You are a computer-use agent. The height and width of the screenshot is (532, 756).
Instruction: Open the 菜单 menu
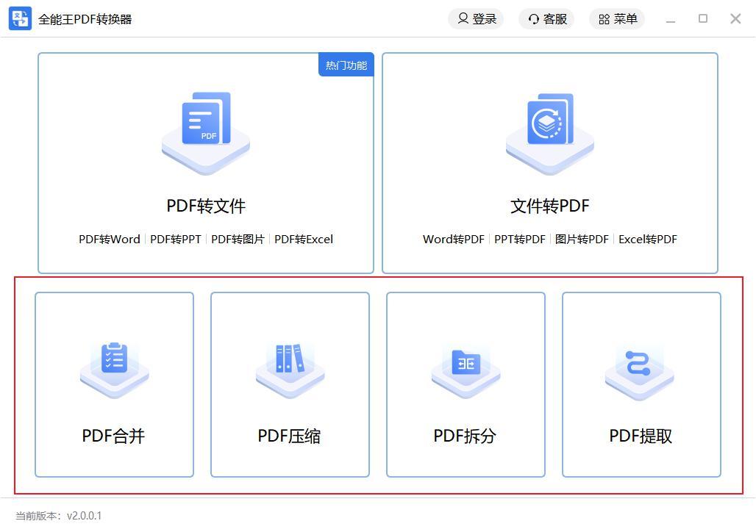coord(617,19)
